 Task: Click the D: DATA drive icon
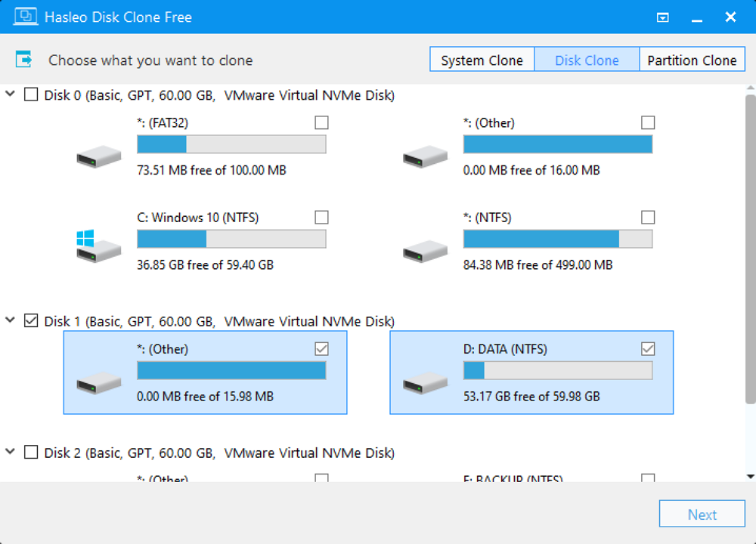[425, 382]
